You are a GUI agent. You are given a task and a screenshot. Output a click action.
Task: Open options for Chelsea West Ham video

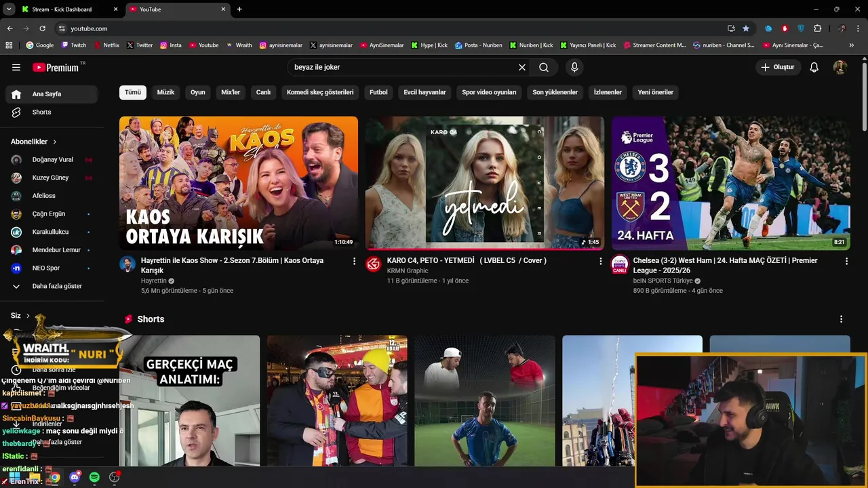[x=846, y=261]
